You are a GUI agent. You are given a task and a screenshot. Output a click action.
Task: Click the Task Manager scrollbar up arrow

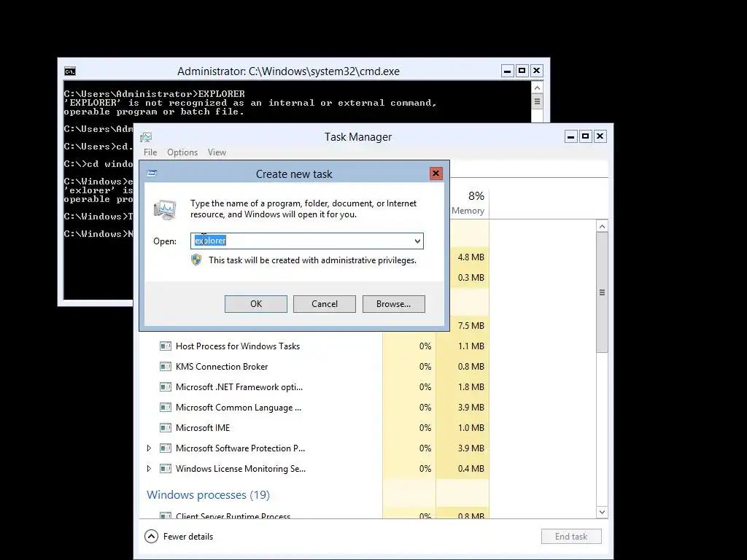(x=602, y=226)
